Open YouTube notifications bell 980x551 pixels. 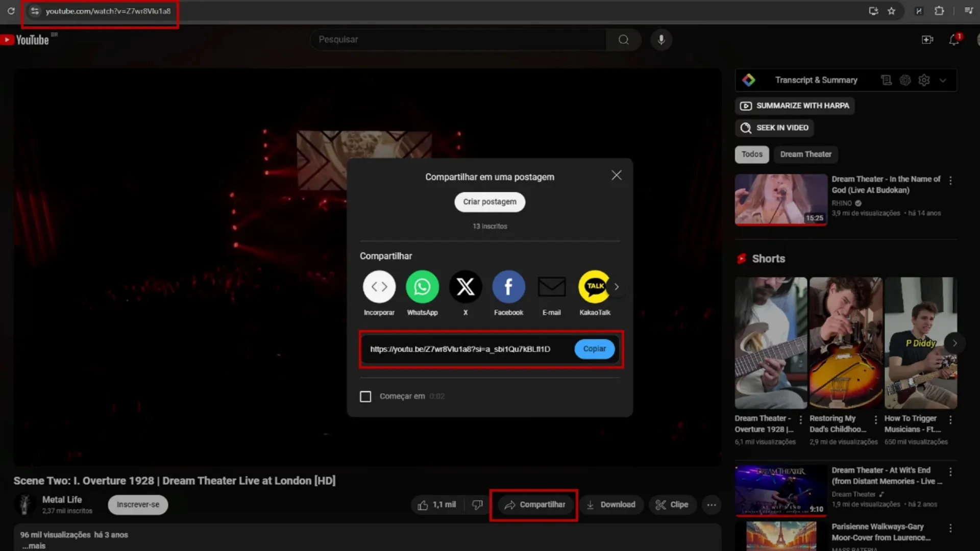coord(953,39)
